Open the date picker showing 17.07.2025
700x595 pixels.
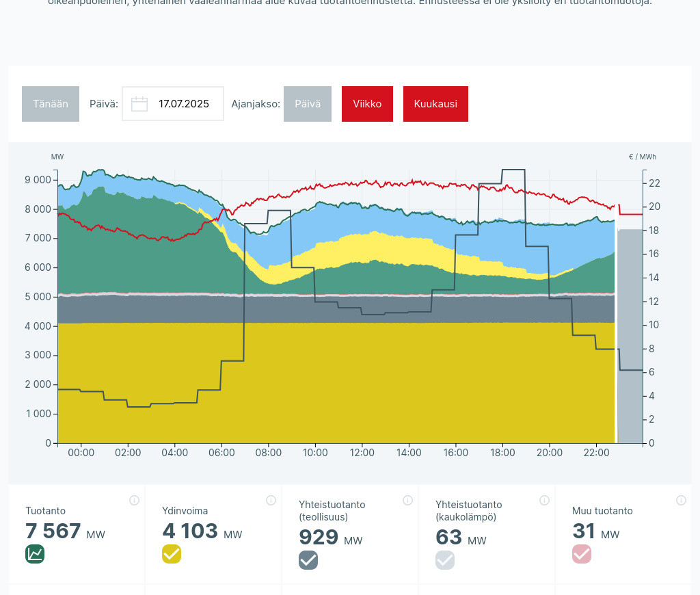183,104
